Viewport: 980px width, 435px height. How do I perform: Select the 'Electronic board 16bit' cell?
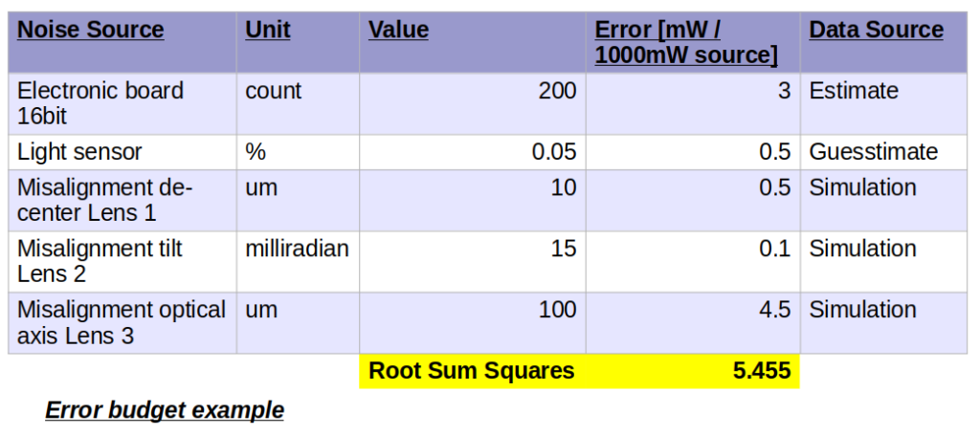coord(122,103)
